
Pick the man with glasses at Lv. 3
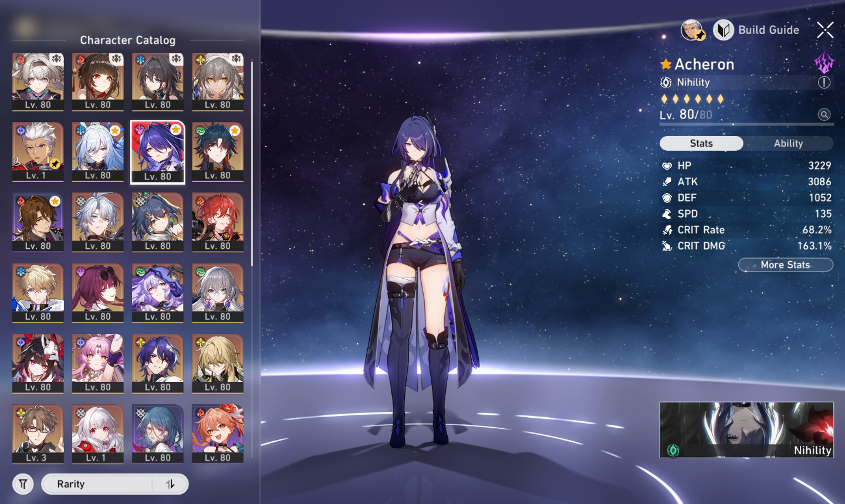pyautogui.click(x=38, y=434)
